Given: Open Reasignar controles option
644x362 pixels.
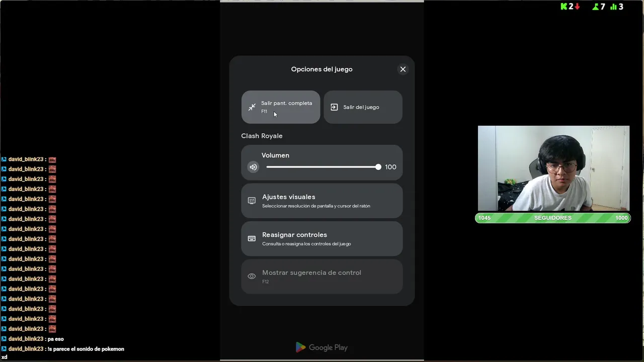Looking at the screenshot, I should pyautogui.click(x=322, y=239).
